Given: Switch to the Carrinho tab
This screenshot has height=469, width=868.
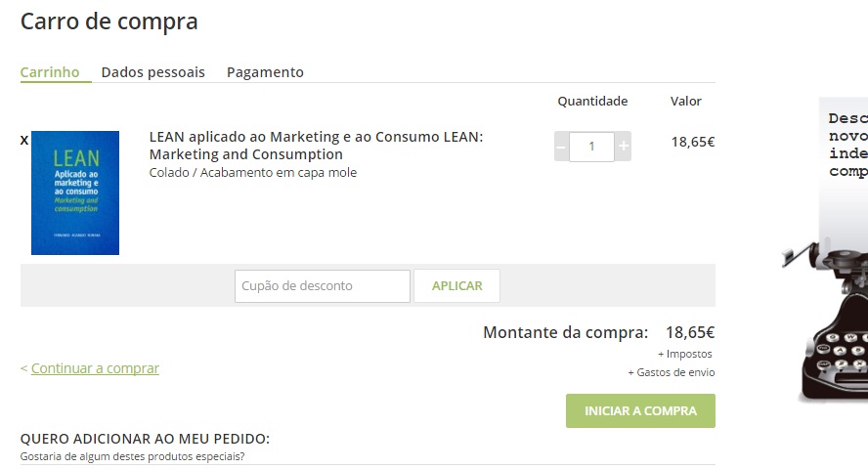Looking at the screenshot, I should tap(50, 72).
